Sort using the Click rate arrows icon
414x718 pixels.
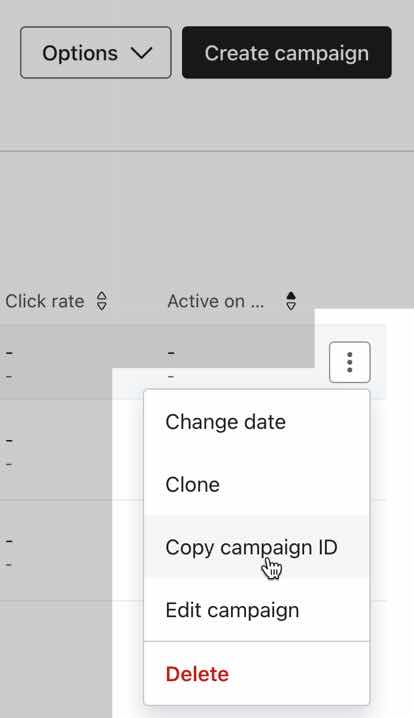coord(102,301)
